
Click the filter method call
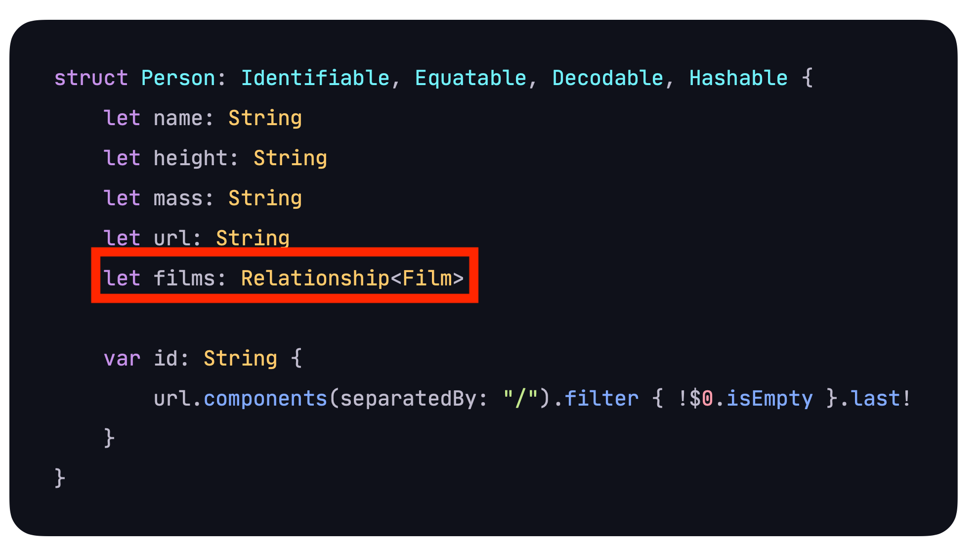click(x=601, y=399)
